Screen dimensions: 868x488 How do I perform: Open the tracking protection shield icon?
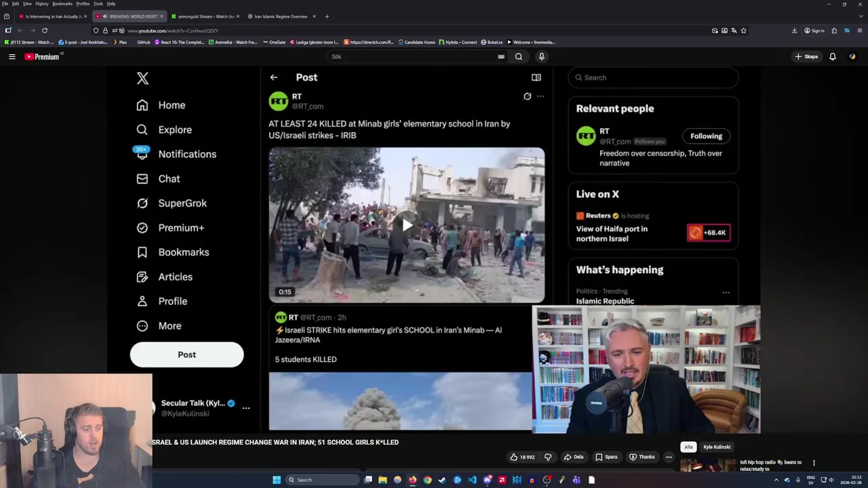pos(96,30)
